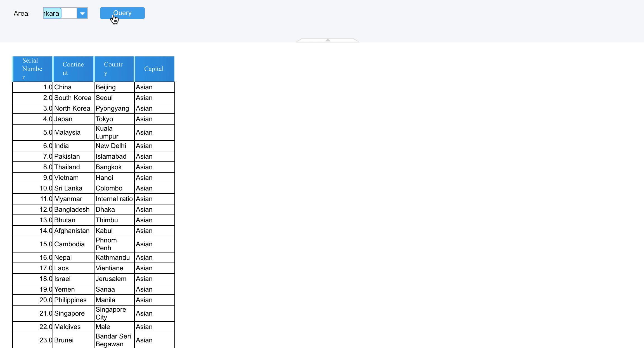Image resolution: width=644 pixels, height=348 pixels.
Task: Select the Internal ratio cell
Action: pos(114,199)
